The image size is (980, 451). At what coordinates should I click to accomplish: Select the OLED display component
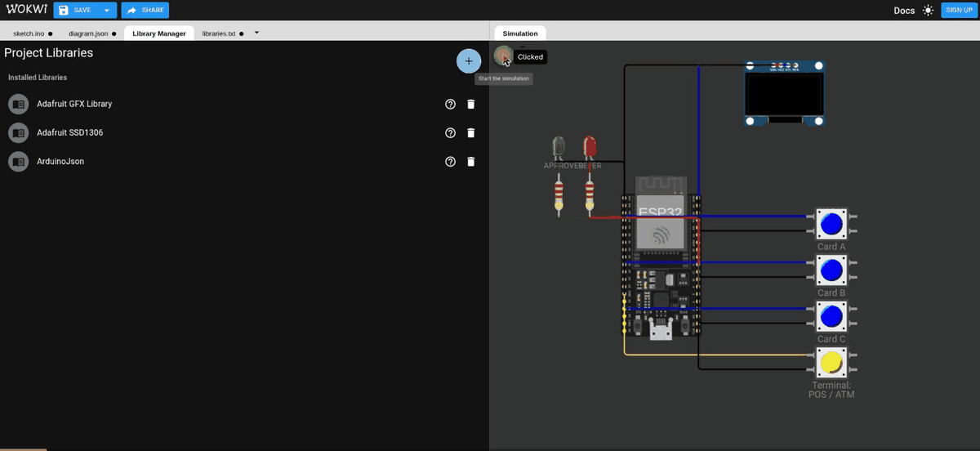pos(785,93)
